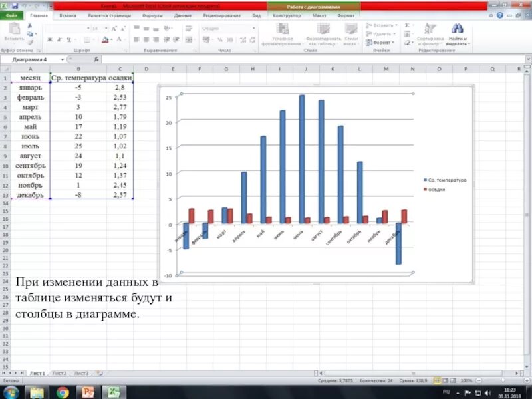
Task: Open the font size dropdown
Action: click(106, 29)
